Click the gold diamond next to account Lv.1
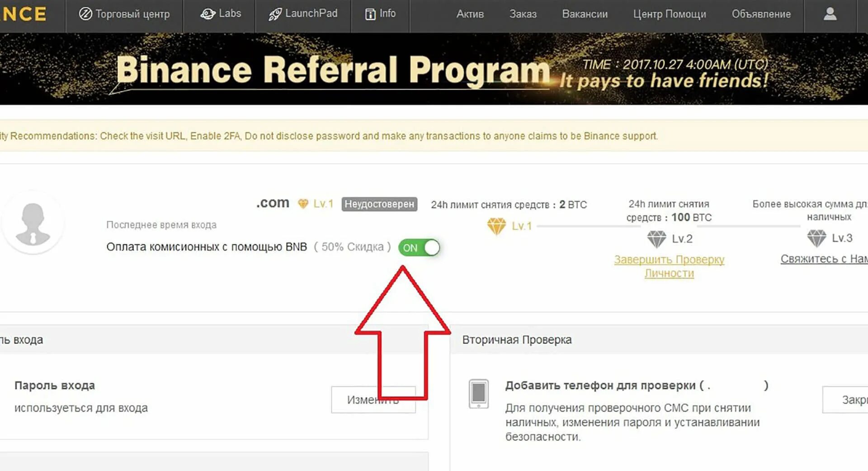Viewport: 868px width, 471px height. 303,204
